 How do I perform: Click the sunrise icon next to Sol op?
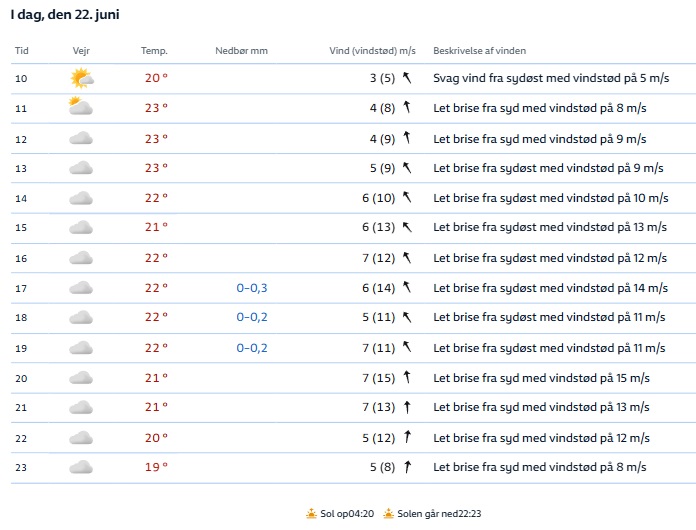pos(311,513)
